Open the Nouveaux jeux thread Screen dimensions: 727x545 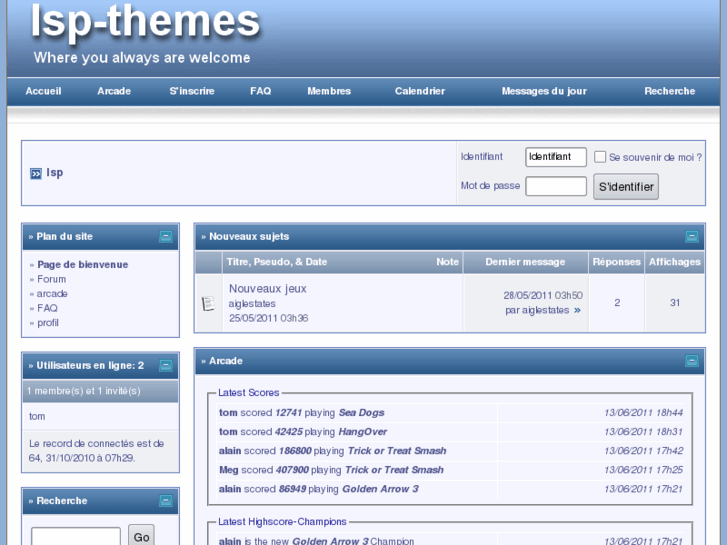click(x=268, y=289)
